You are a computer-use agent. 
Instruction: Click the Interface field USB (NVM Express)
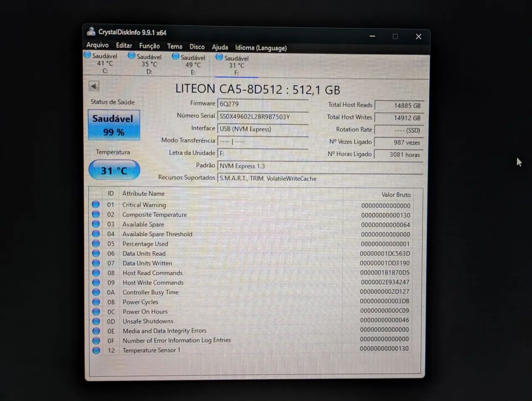[x=263, y=129]
